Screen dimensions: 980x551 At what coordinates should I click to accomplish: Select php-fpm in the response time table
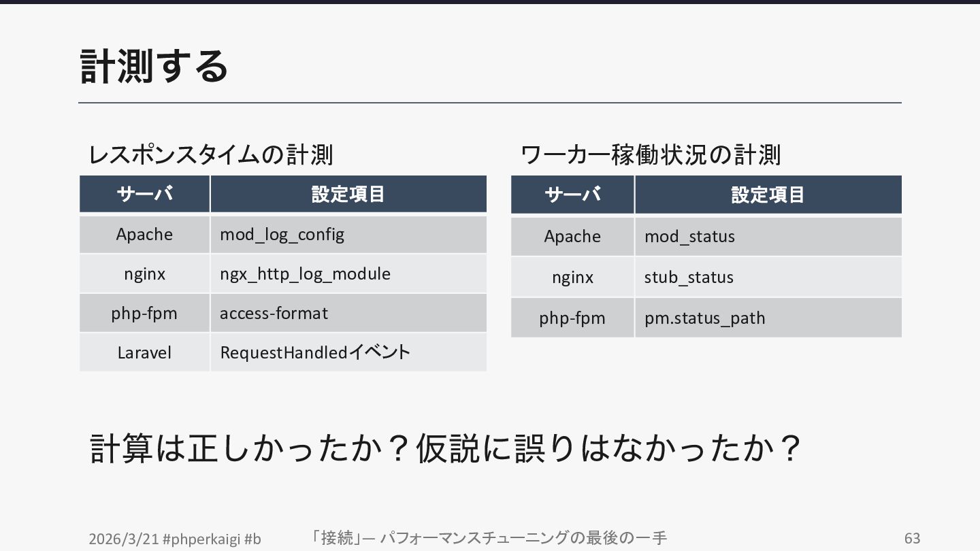[x=144, y=314]
